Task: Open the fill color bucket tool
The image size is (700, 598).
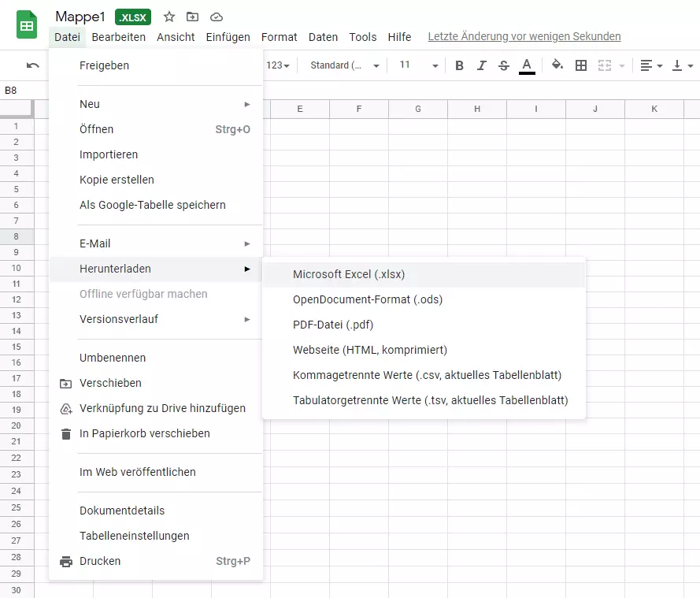Action: (557, 65)
